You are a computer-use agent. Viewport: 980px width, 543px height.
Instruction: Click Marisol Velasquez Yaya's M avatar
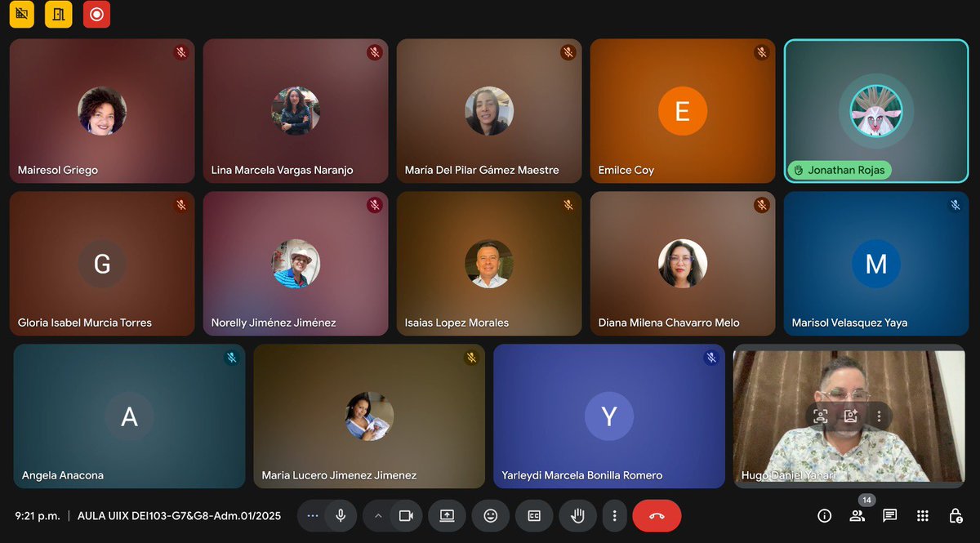[876, 264]
